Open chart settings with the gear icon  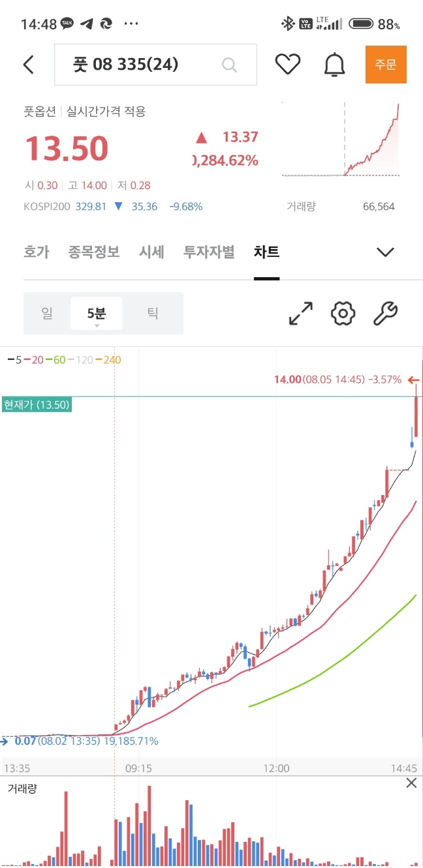click(342, 314)
